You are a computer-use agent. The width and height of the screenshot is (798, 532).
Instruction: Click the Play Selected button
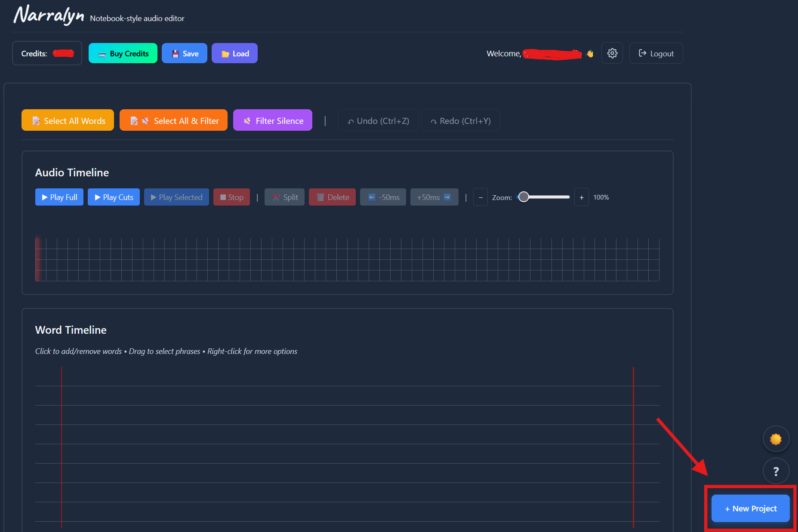click(x=176, y=197)
